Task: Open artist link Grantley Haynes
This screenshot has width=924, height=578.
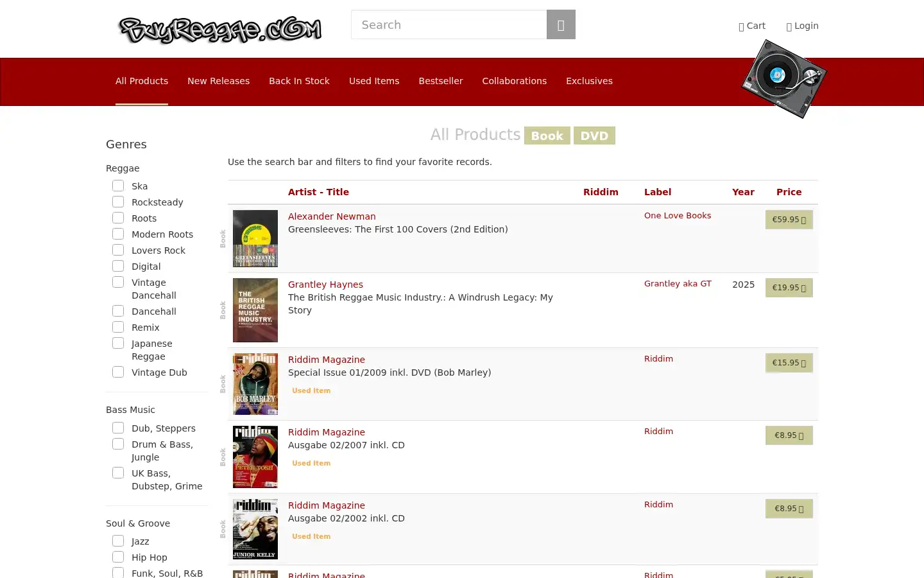Action: pyautogui.click(x=325, y=285)
